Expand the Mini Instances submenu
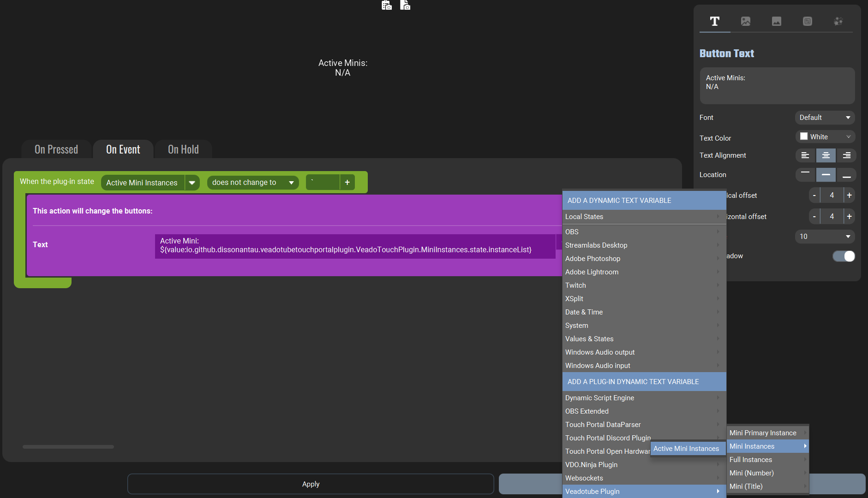Image resolution: width=868 pixels, height=498 pixels. tap(768, 446)
